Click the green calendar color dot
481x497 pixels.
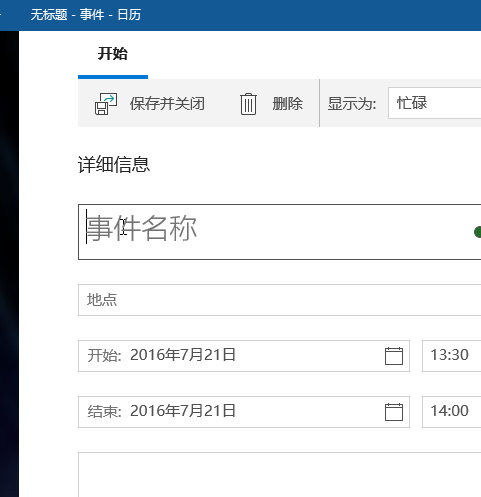pos(477,232)
